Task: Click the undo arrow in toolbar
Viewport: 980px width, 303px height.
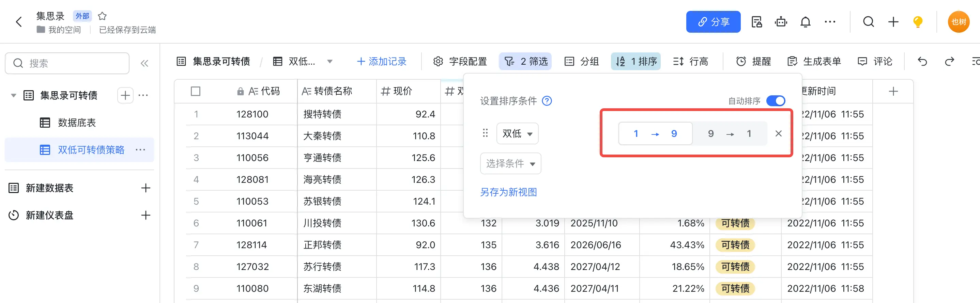Action: pyautogui.click(x=922, y=62)
